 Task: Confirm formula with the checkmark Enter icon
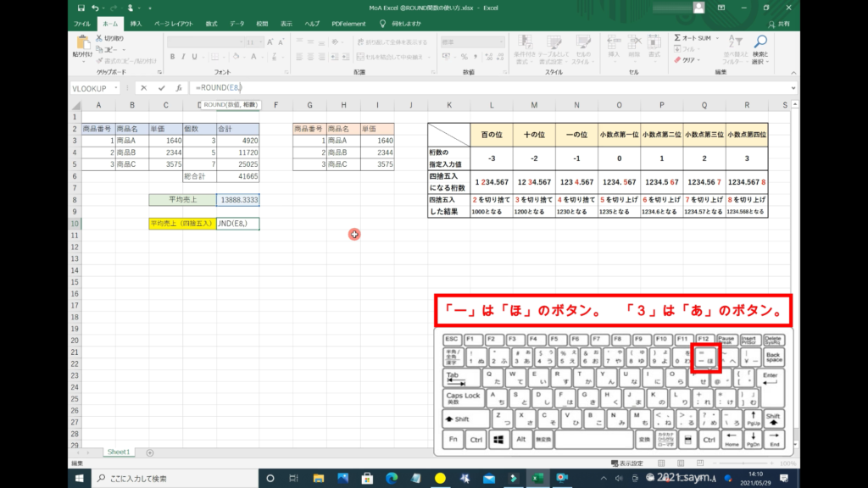(x=161, y=87)
